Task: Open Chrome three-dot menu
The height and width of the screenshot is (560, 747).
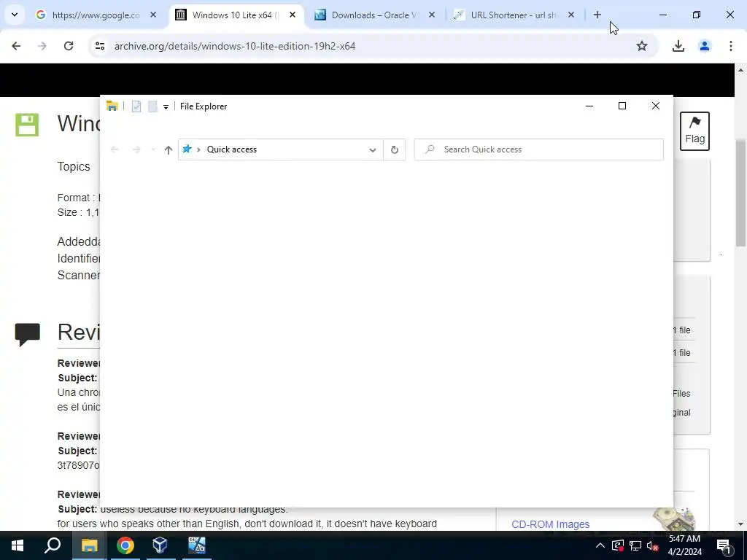Action: (x=731, y=46)
